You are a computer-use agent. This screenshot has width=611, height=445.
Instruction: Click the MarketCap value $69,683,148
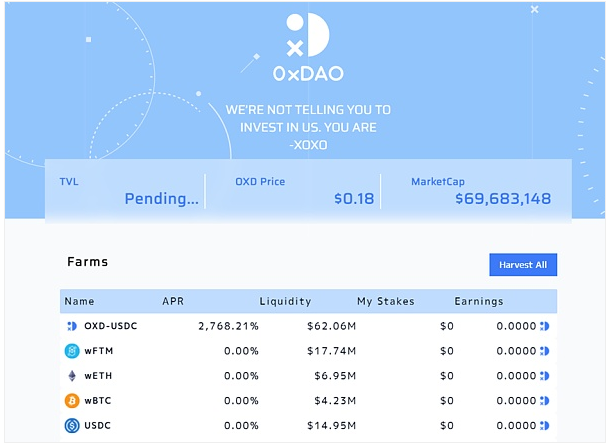click(x=503, y=199)
